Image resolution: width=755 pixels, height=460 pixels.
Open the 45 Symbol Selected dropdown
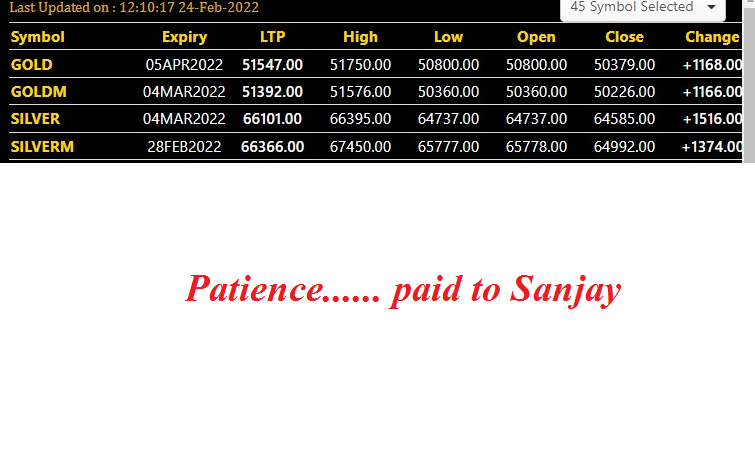pos(643,8)
